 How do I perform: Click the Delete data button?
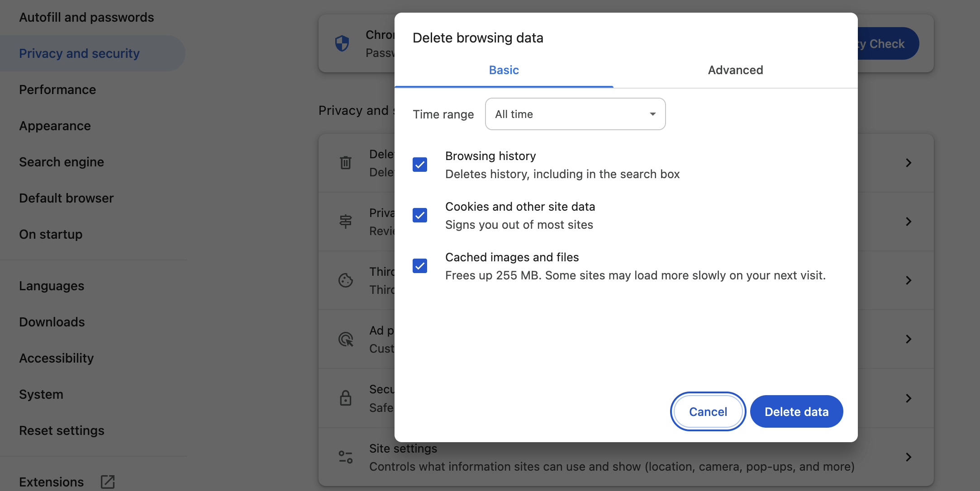pos(796,411)
